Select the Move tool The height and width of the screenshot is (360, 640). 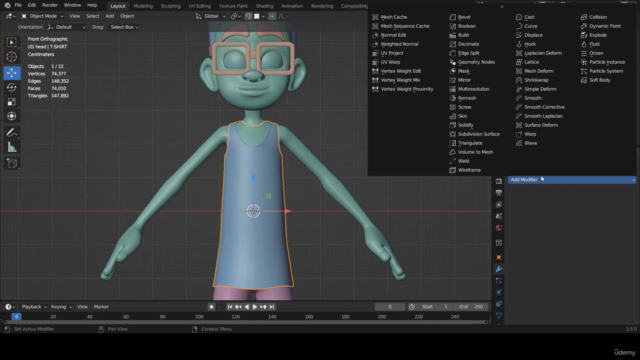(11, 73)
